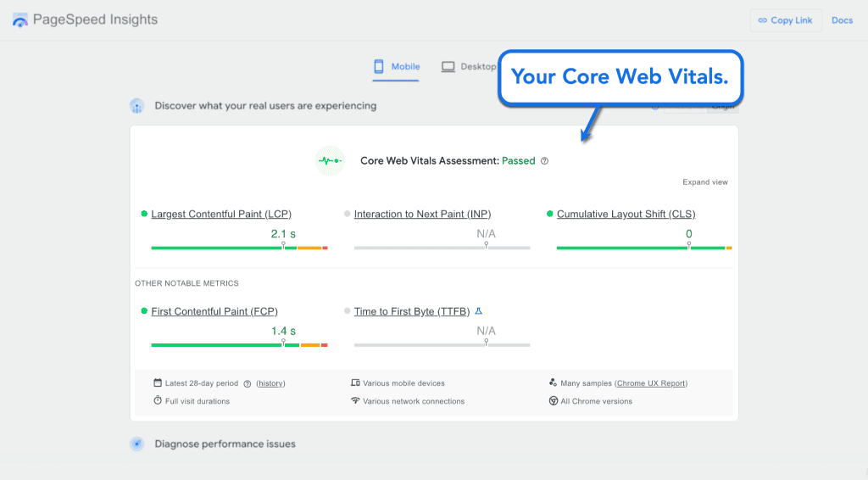Click the desktop monitor icon
The width and height of the screenshot is (868, 480).
pyautogui.click(x=448, y=66)
